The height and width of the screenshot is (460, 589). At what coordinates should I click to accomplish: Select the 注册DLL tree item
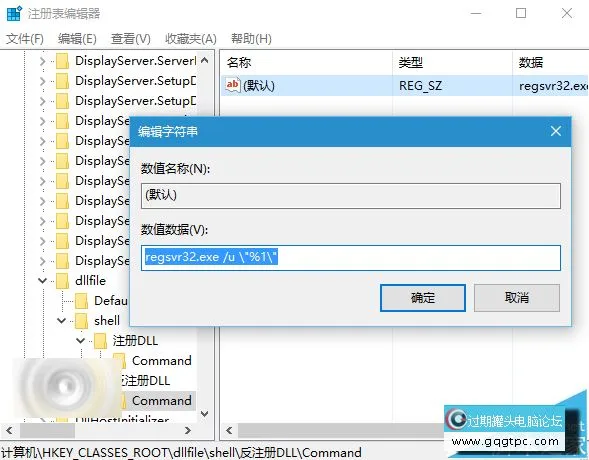(135, 341)
